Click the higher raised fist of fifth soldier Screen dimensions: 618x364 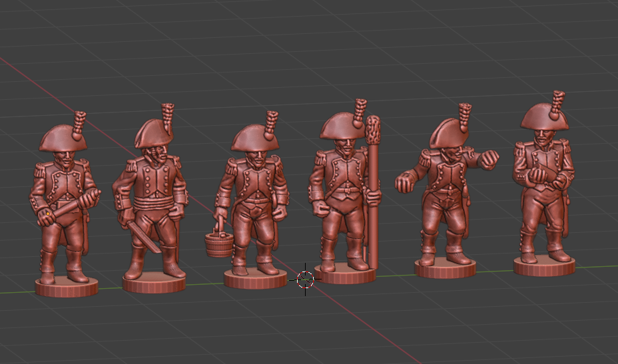tap(489, 160)
